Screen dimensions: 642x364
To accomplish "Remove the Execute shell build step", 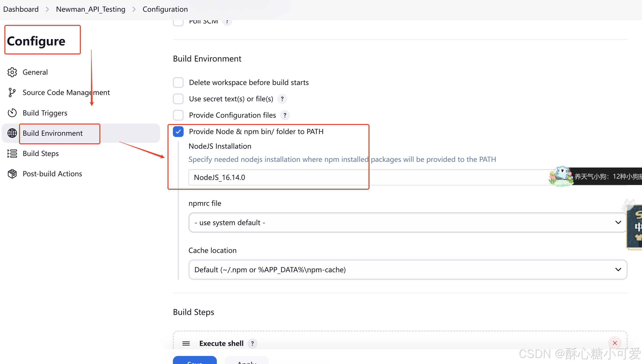I will pos(615,343).
